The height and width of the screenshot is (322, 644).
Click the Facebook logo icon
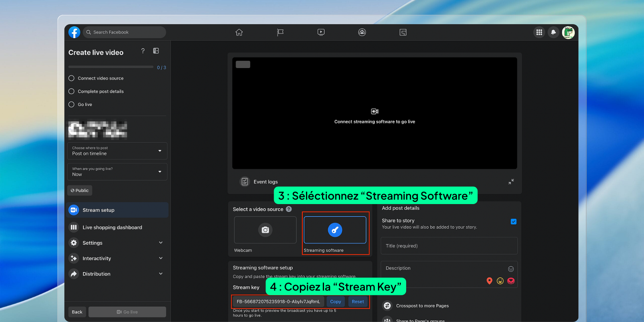pyautogui.click(x=74, y=32)
